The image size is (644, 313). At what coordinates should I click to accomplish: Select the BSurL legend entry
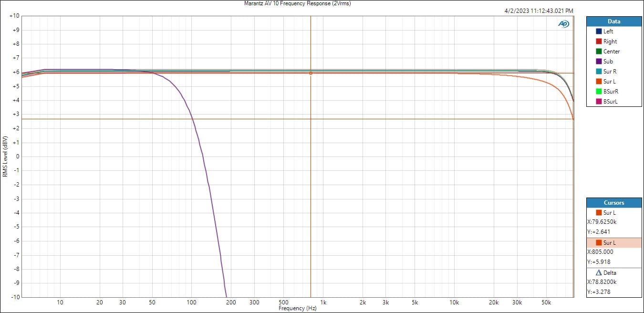(x=611, y=102)
